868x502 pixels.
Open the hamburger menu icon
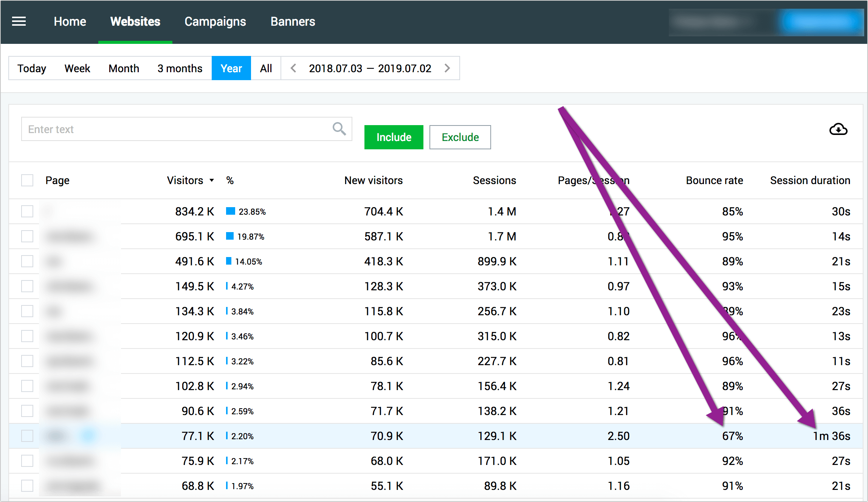click(19, 22)
